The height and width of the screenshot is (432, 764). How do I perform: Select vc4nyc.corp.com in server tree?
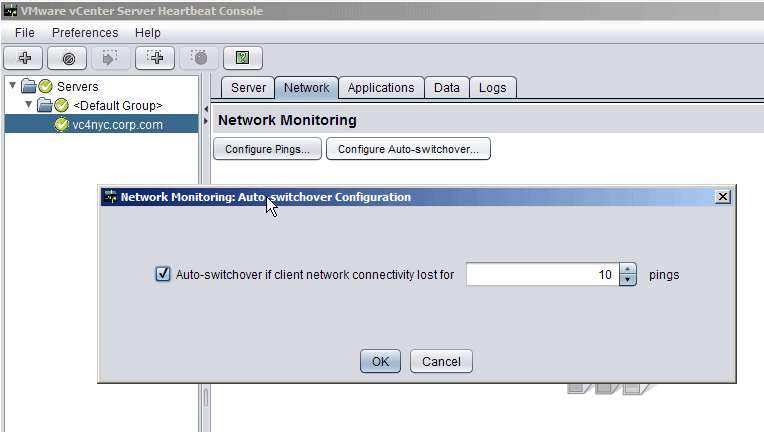(x=117, y=125)
